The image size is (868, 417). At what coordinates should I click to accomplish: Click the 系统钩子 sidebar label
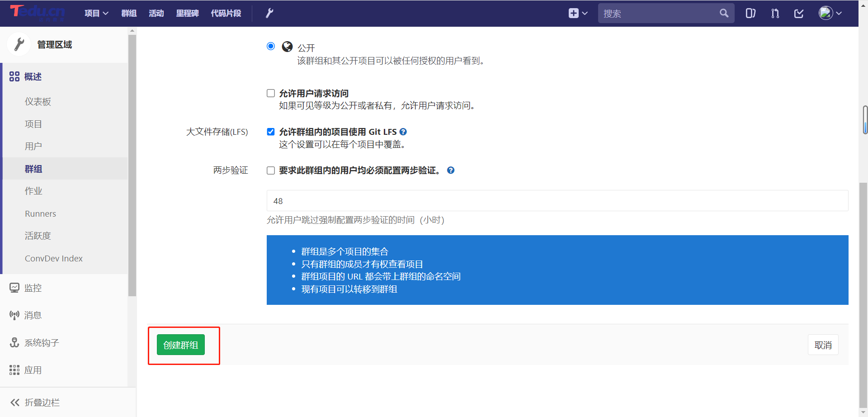(x=42, y=342)
